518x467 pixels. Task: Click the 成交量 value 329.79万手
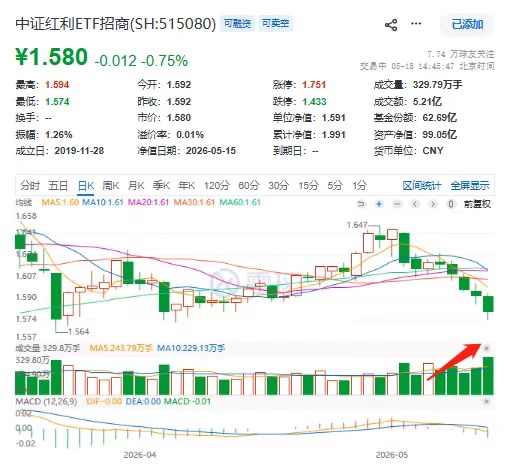pos(437,85)
